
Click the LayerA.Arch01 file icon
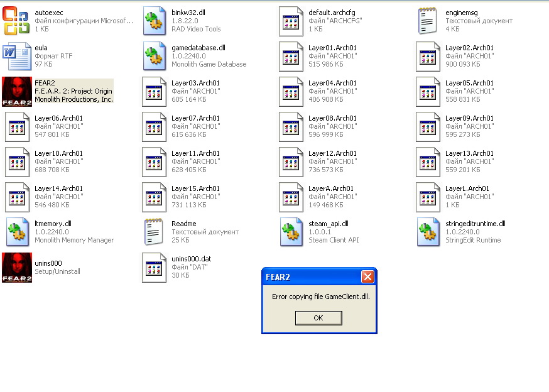pos(291,197)
